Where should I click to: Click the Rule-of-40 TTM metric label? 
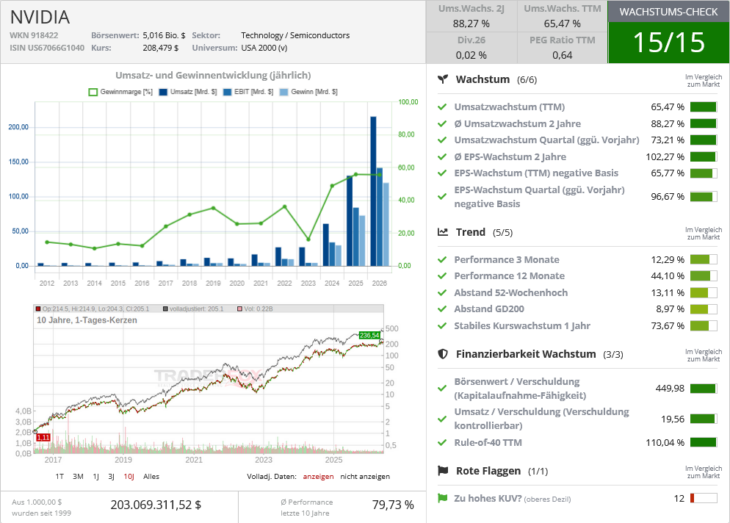click(x=488, y=443)
